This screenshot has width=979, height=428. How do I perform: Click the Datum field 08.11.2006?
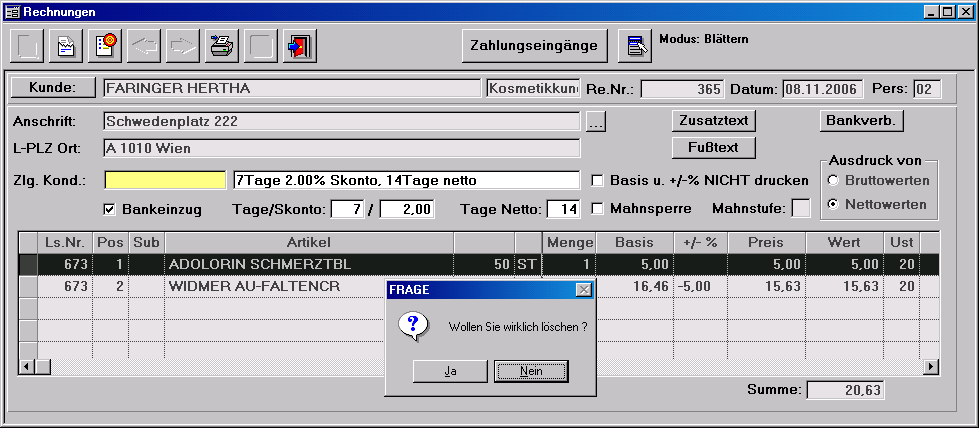pyautogui.click(x=823, y=89)
